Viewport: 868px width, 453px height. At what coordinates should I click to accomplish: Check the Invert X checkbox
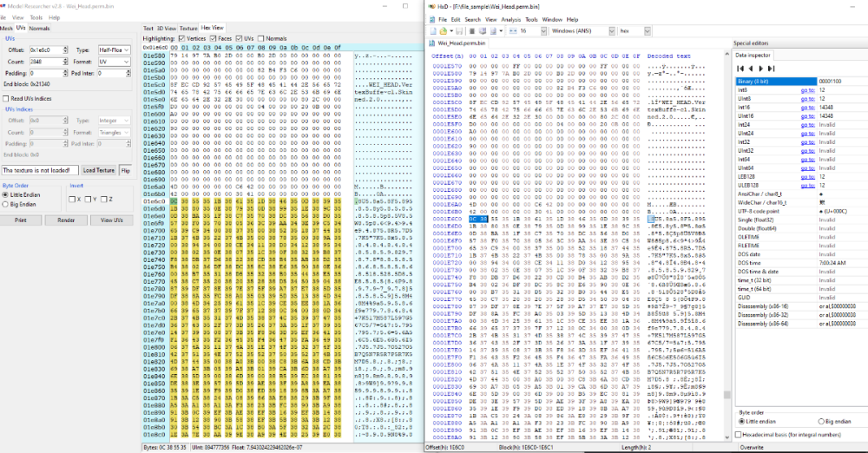point(72,200)
